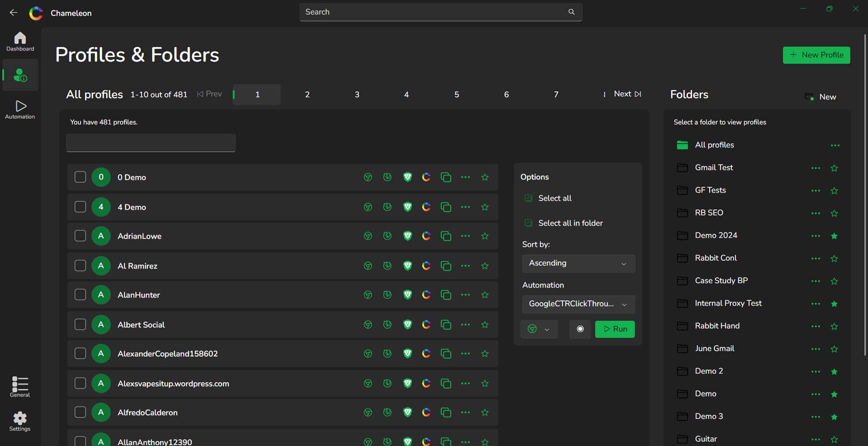Click the profile filter input box

pos(151,143)
